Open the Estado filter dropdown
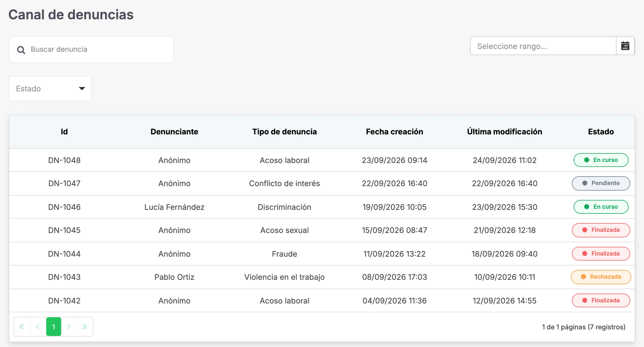This screenshot has height=347, width=644. (x=50, y=89)
